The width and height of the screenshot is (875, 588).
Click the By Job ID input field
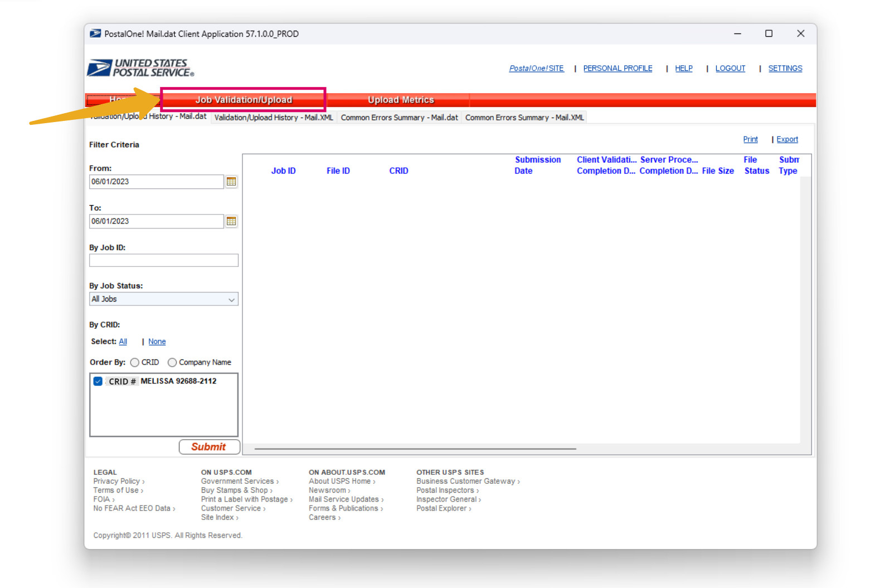pos(164,260)
